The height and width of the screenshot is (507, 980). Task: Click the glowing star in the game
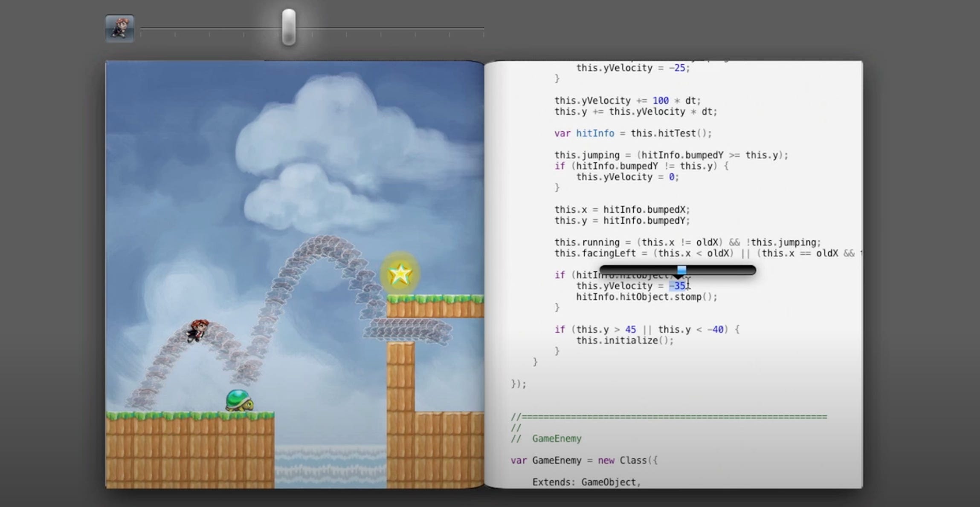[400, 274]
